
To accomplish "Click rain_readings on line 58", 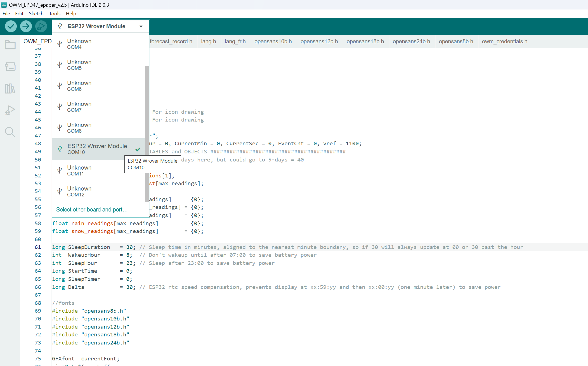I will pos(92,223).
